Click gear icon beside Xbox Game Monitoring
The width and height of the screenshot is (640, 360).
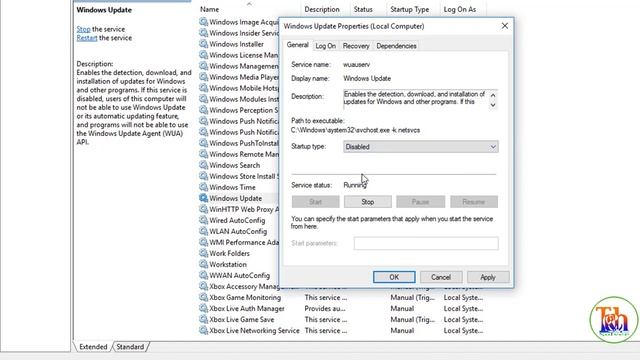pyautogui.click(x=203, y=297)
